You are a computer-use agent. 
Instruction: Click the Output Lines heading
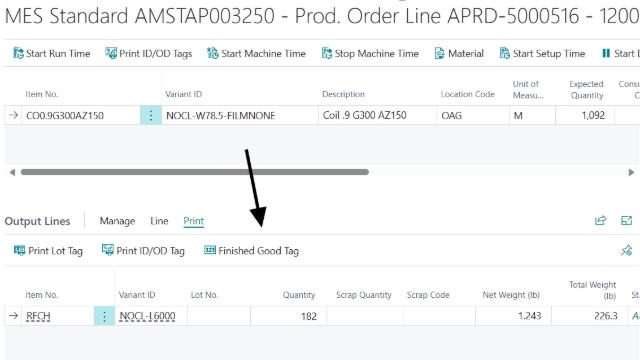tap(38, 221)
